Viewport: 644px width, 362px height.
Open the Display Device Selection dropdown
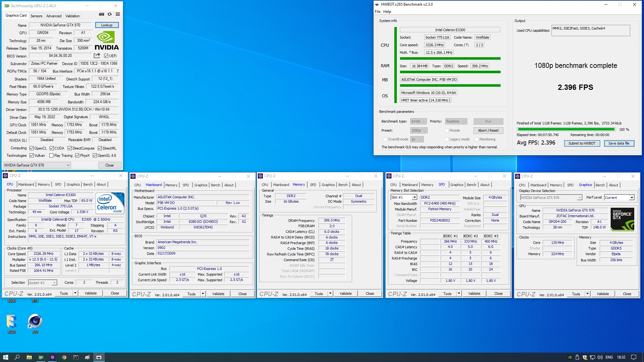[551, 197]
